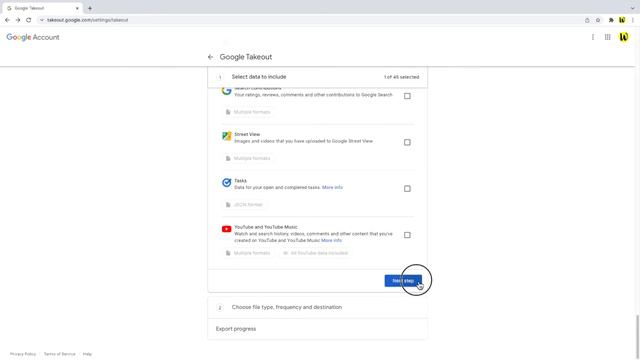The width and height of the screenshot is (640, 360).
Task: Click the Next step button
Action: (x=403, y=281)
